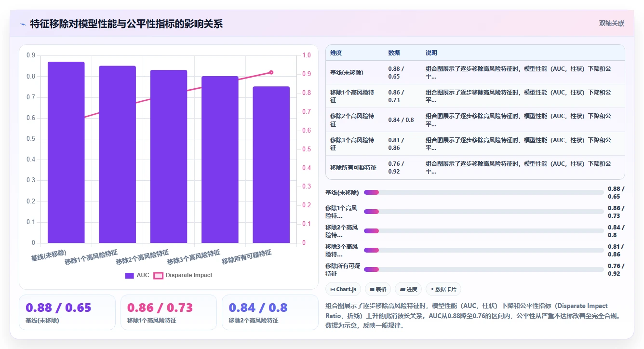644x349 pixels.
Task: Click the progress bar for 移除所有可疑特征
Action: tap(484, 269)
